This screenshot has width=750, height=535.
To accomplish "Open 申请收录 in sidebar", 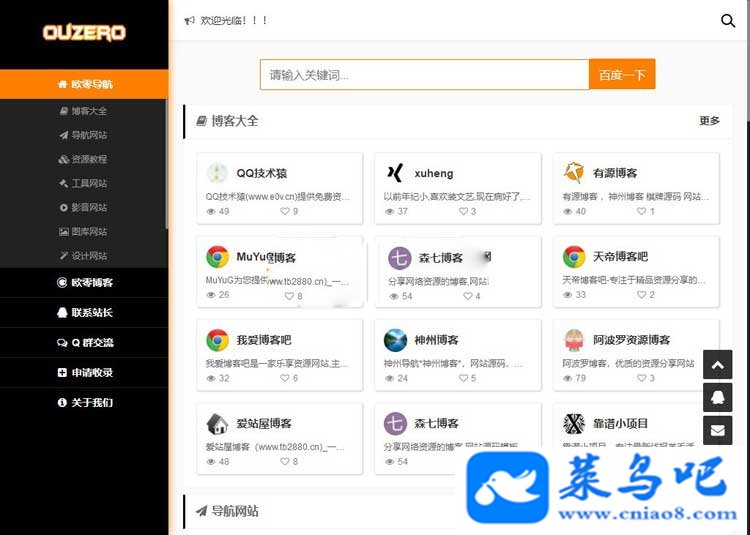I will click(84, 372).
